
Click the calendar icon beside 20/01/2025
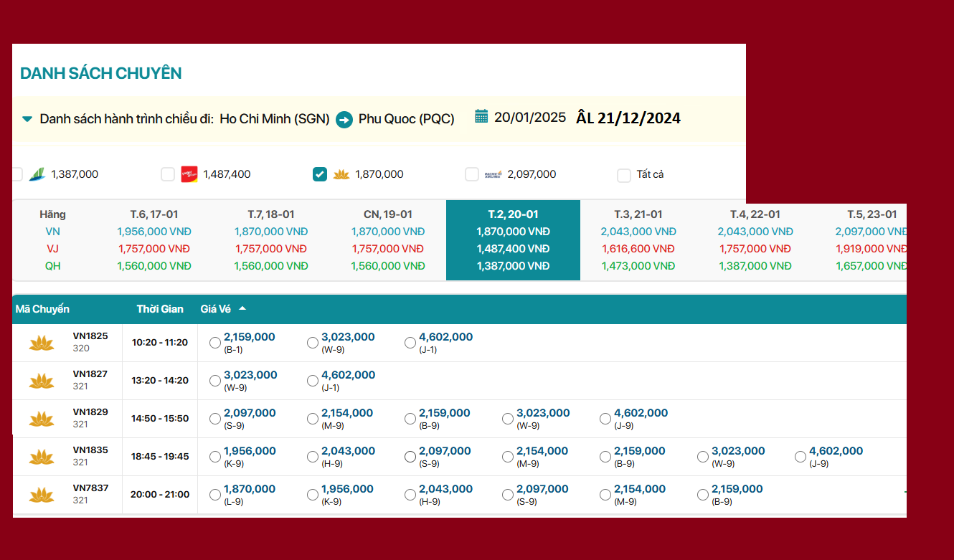pos(481,117)
